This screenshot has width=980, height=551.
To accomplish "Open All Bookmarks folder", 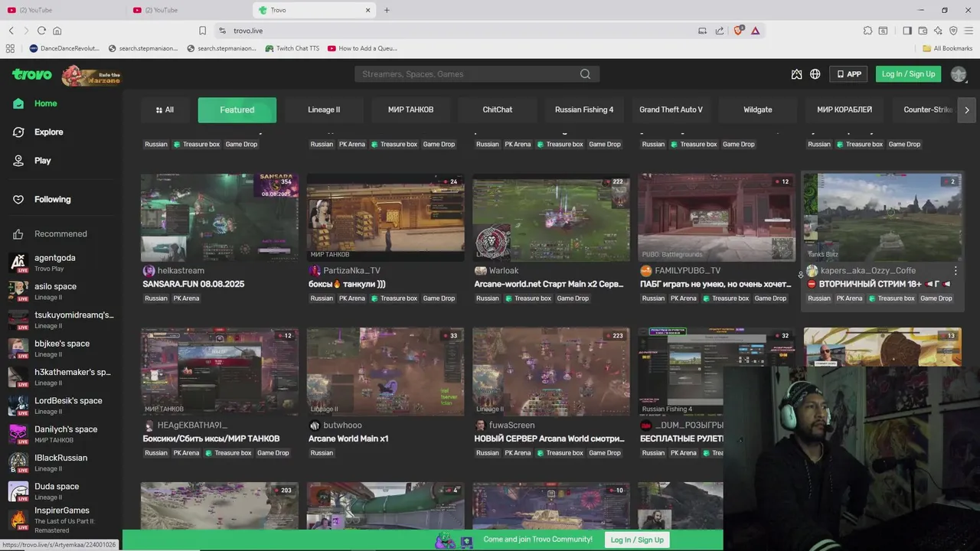I will click(x=948, y=48).
